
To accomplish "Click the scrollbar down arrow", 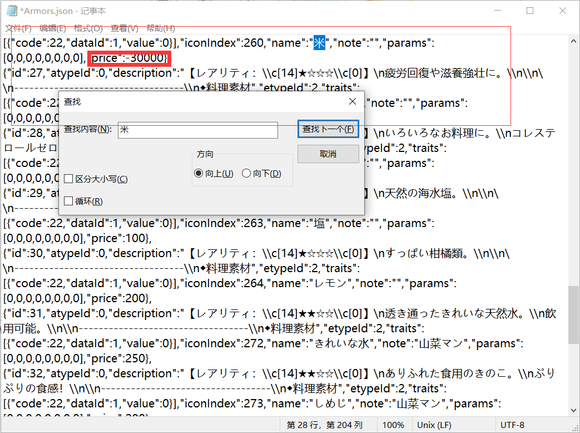I will (x=573, y=410).
